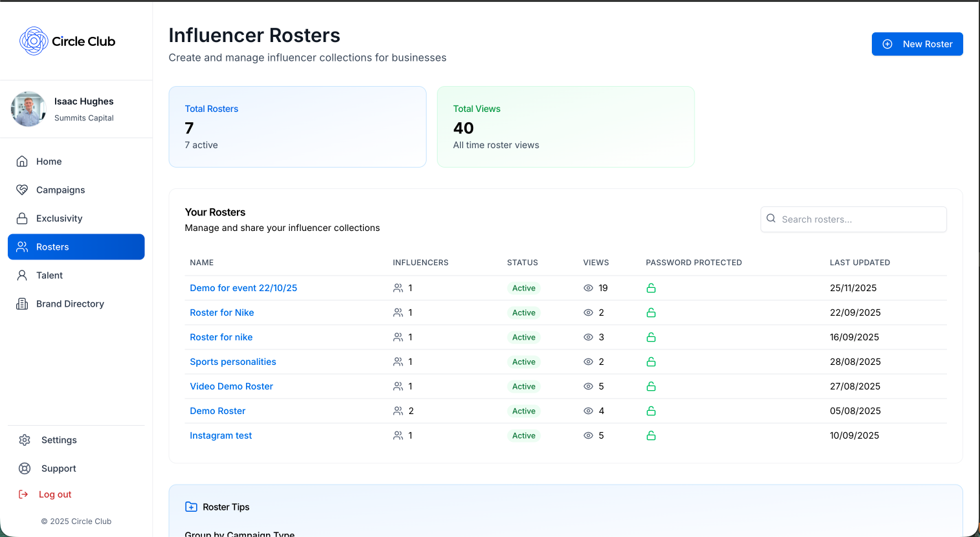
Task: Click the eye views icon for Demo Roster
Action: 588,411
